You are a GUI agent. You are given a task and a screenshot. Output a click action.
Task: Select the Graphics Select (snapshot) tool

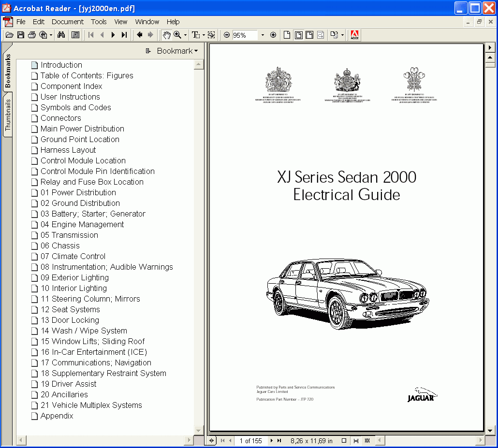click(211, 35)
